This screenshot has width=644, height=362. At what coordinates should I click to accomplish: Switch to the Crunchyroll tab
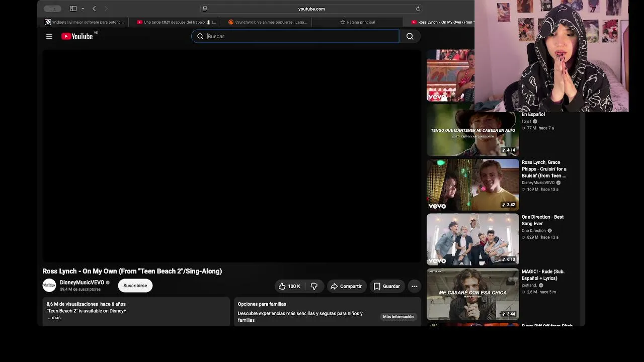[x=267, y=22]
